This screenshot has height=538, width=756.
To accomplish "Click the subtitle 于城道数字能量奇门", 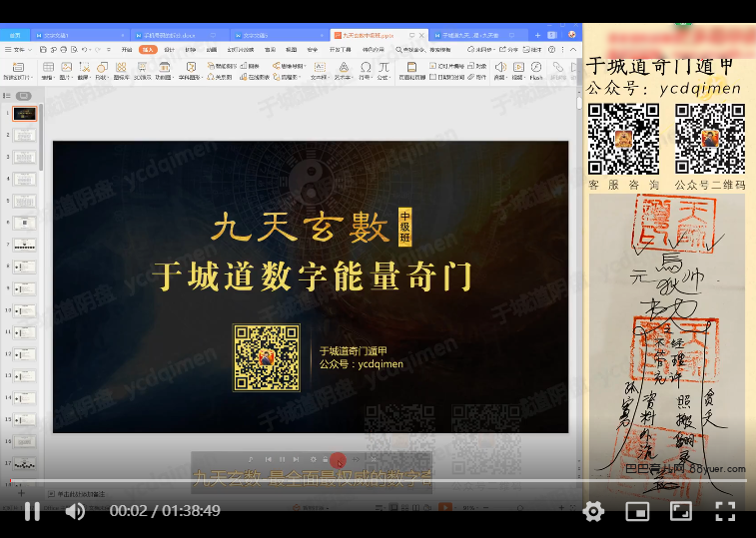I will (x=312, y=276).
